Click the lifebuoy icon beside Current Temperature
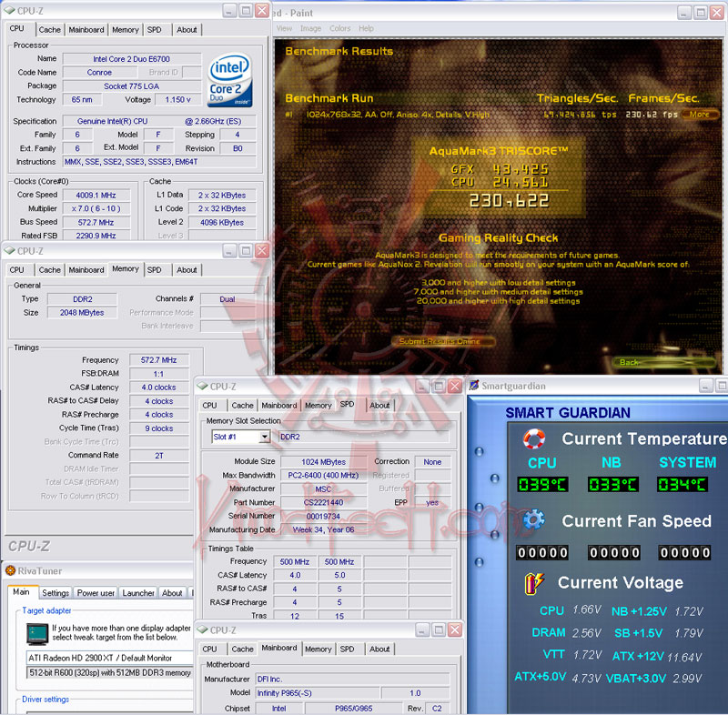 [x=534, y=438]
